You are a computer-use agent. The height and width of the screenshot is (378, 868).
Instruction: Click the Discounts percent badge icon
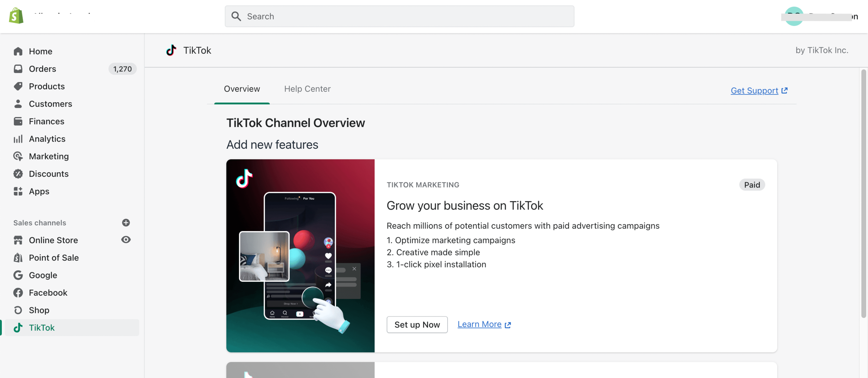[x=18, y=174]
